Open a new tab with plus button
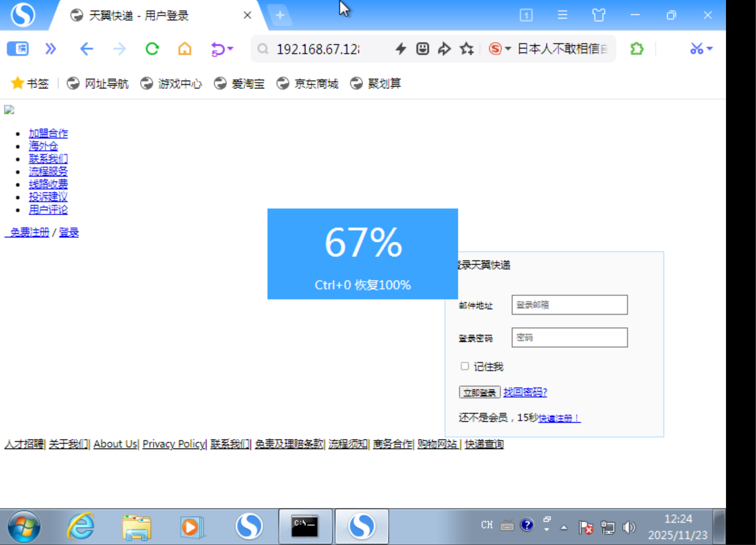Screen dimensions: 756x545 point(280,15)
